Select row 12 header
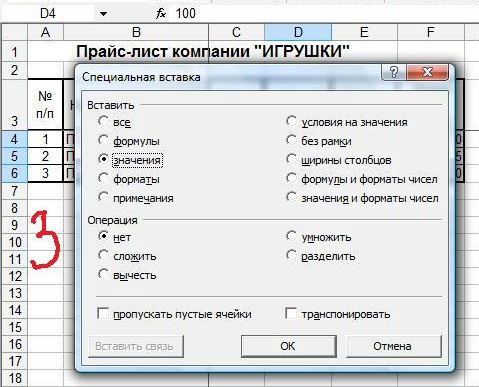Image resolution: width=479 pixels, height=387 pixels. coord(14,276)
